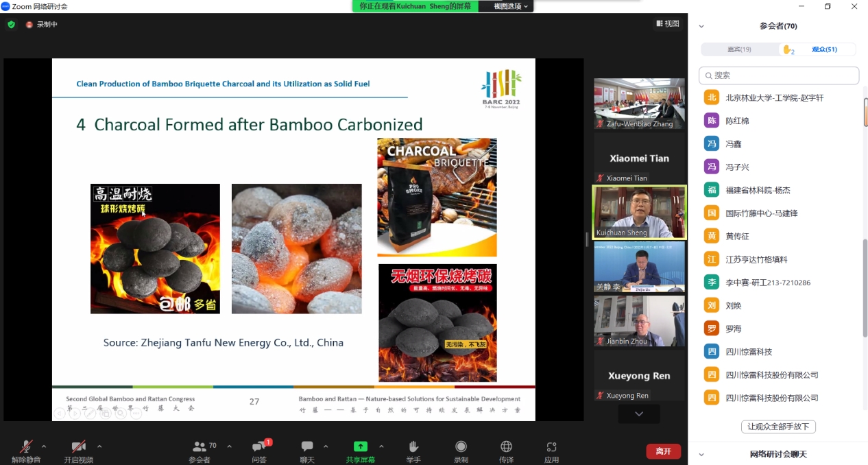
Task: Click the red Leave (离开) button
Action: [x=663, y=451]
